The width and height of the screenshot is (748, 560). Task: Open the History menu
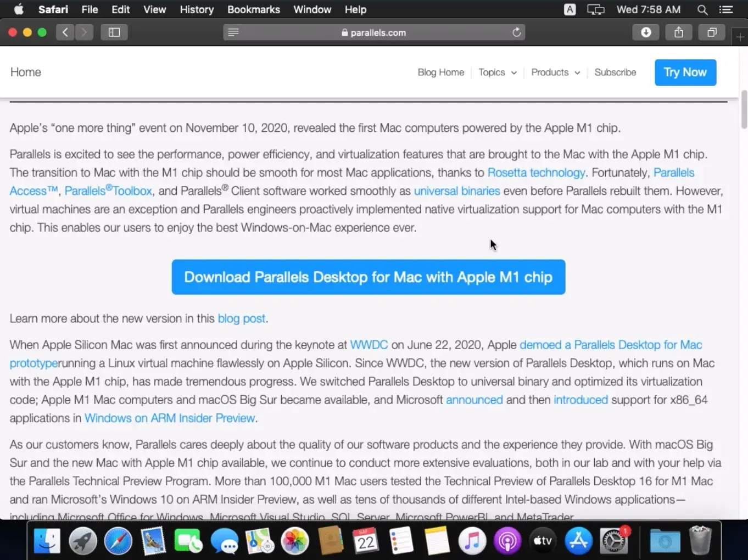click(x=197, y=9)
